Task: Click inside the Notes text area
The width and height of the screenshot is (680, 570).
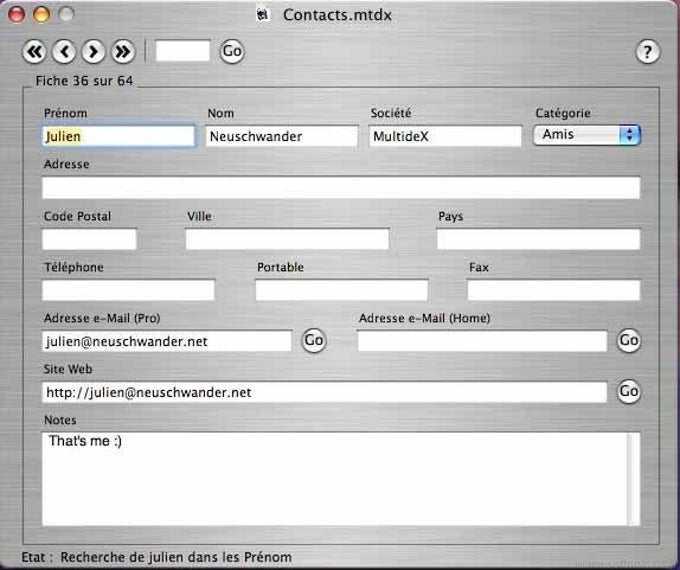Action: [x=335, y=479]
